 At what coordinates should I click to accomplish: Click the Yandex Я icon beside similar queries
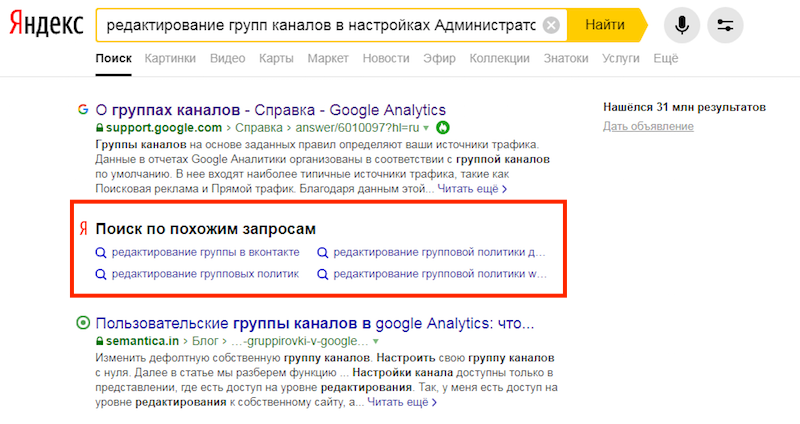coord(83,229)
